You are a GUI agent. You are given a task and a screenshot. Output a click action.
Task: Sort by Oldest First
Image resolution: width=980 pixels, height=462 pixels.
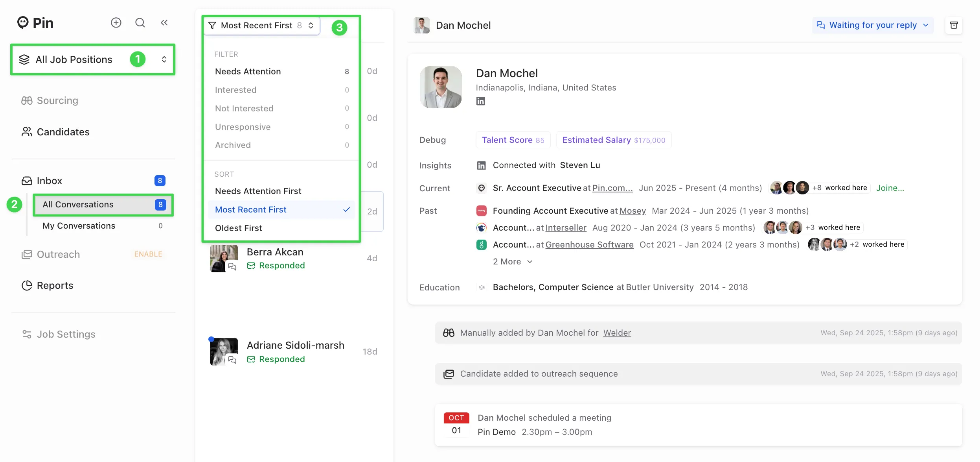(x=281, y=228)
